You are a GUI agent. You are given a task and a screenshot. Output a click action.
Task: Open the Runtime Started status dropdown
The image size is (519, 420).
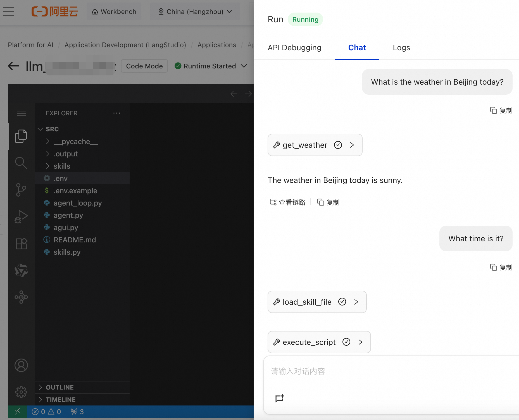(x=211, y=66)
